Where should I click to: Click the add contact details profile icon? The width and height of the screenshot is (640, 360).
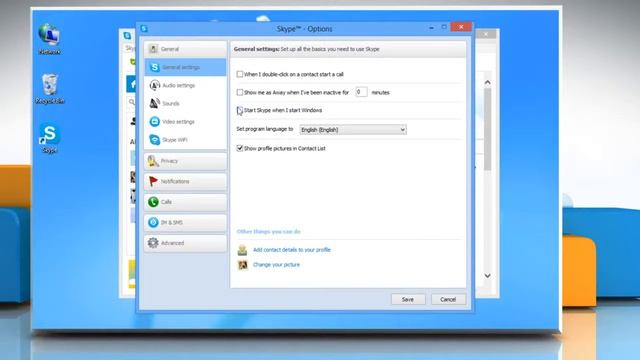click(242, 250)
